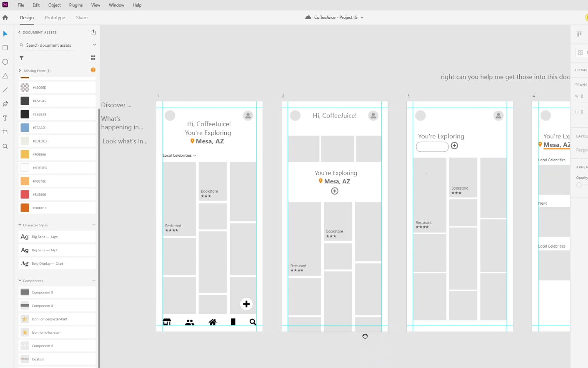Go to Home screen icon
Viewport: 588px width, 368px height.
pos(5,18)
